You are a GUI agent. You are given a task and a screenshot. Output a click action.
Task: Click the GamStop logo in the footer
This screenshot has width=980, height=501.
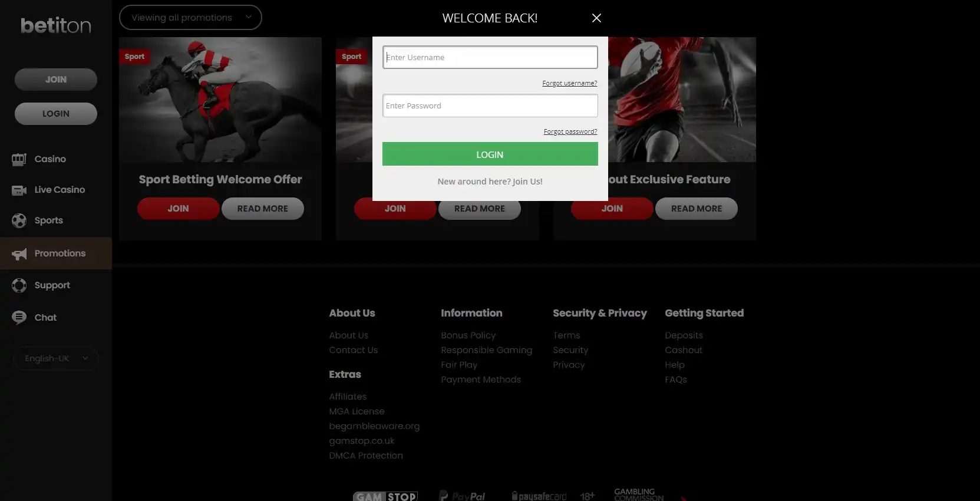(x=385, y=496)
